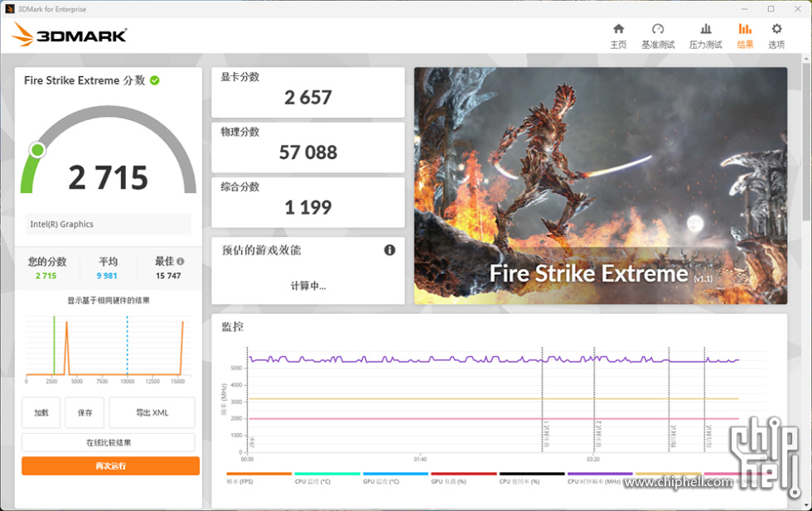
Task: Click the 平均 score value 9 981
Action: click(x=107, y=276)
